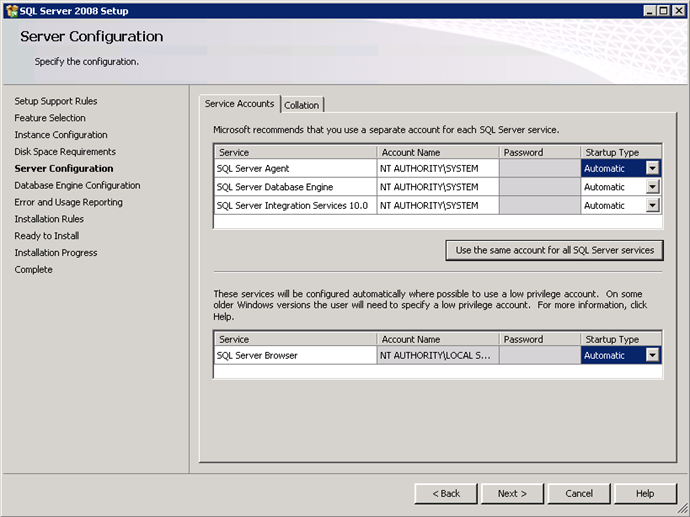Go to the previous step with Back
Viewport: 690px width, 517px height.
tap(446, 494)
